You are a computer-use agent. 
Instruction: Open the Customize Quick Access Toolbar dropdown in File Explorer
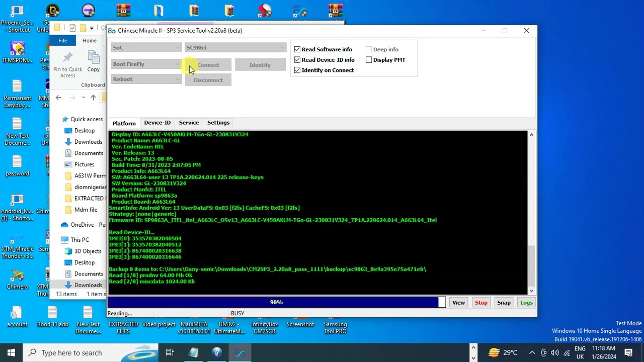(92, 28)
